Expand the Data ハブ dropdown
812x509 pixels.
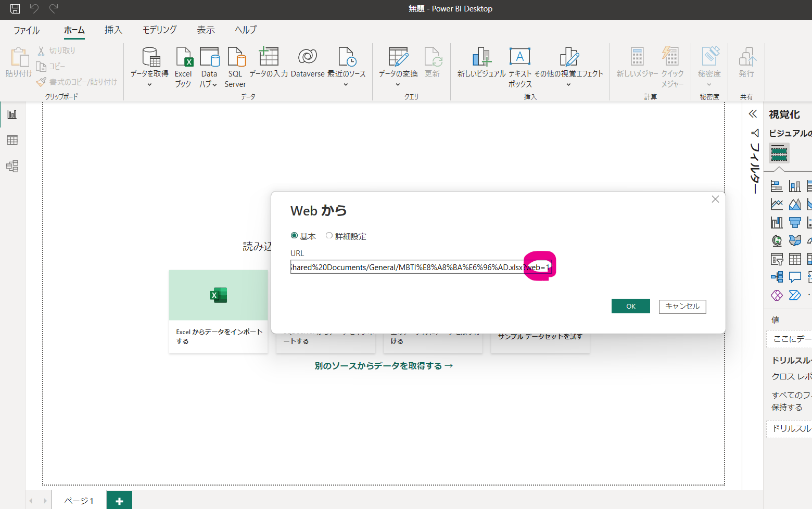click(214, 84)
